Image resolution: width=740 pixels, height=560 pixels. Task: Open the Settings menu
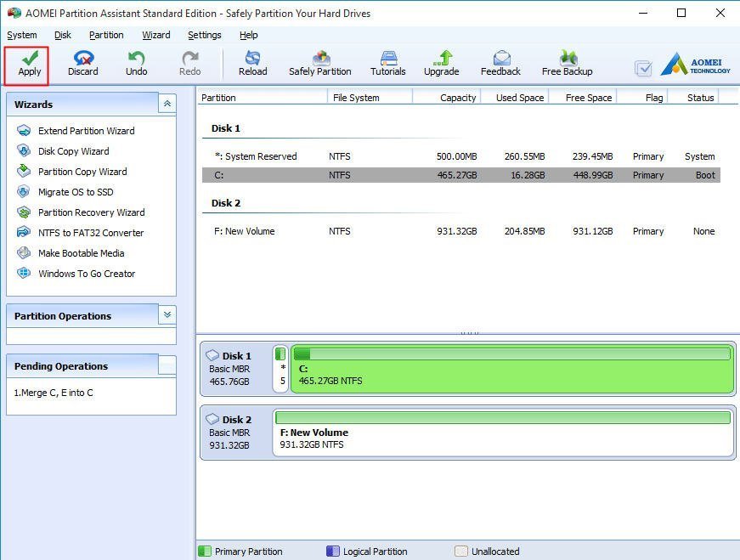pos(205,35)
